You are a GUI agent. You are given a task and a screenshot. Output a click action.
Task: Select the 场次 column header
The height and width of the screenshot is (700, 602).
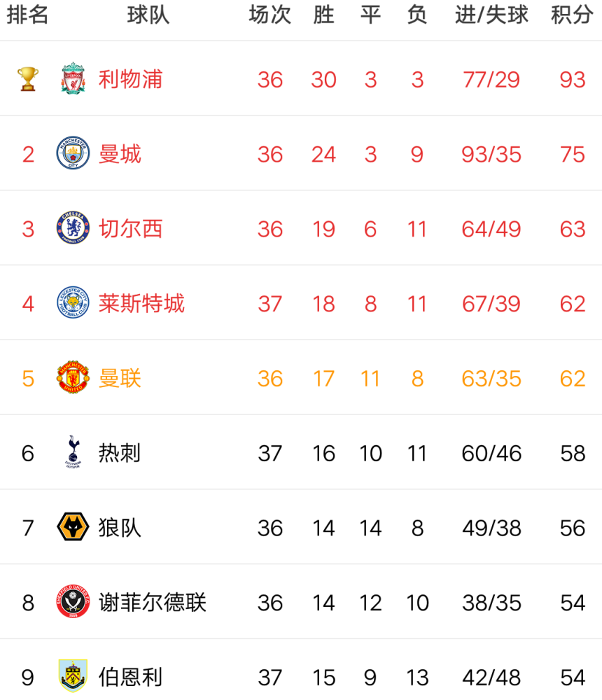(x=269, y=15)
